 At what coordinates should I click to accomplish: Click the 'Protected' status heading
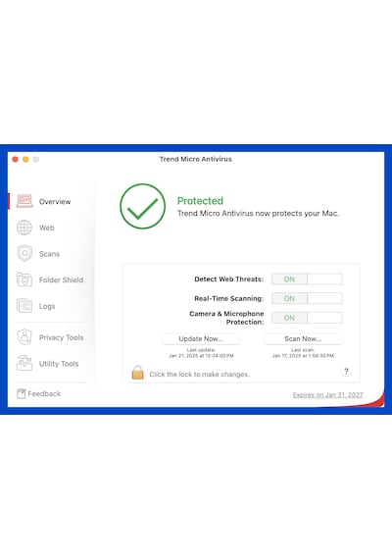(200, 201)
